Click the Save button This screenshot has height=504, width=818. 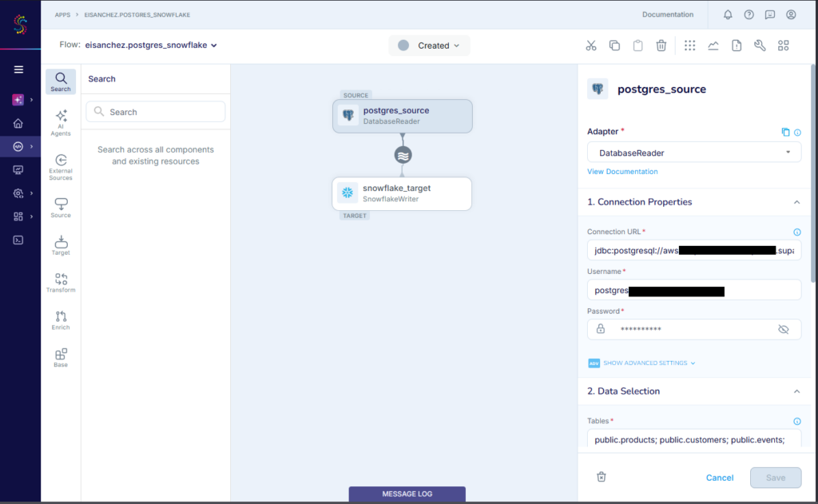click(776, 478)
